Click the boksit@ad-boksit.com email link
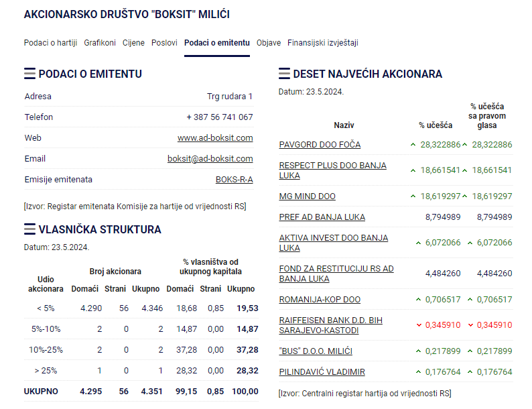The height and width of the screenshot is (409, 532). click(x=210, y=159)
